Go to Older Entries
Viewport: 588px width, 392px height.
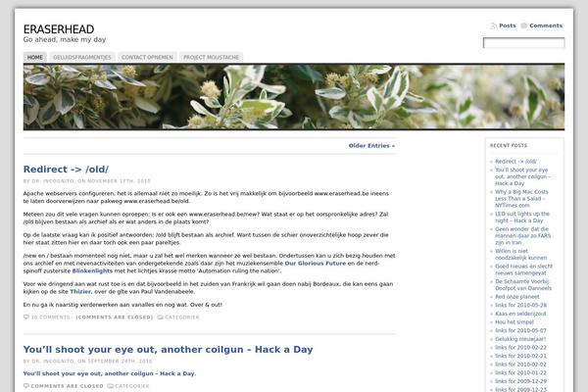tap(371, 146)
